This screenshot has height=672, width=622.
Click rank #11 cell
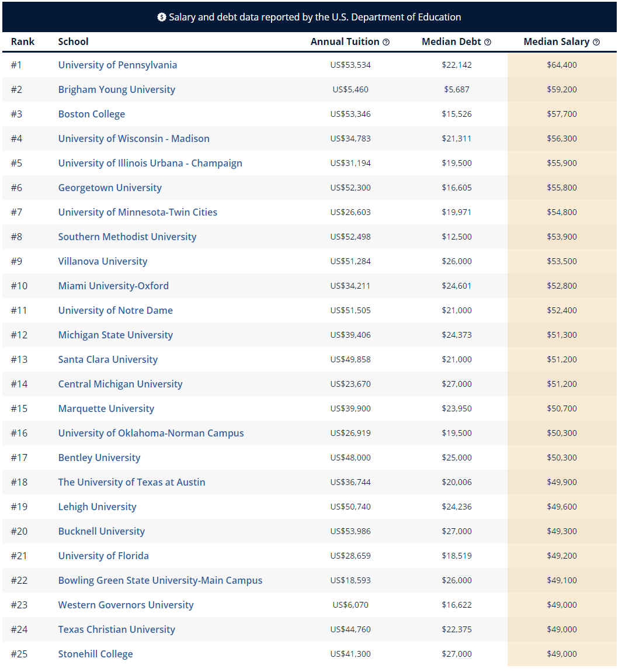pyautogui.click(x=19, y=310)
